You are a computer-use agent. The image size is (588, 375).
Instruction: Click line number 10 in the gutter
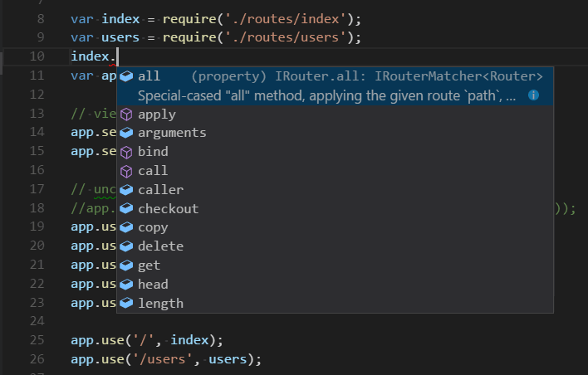pyautogui.click(x=37, y=56)
